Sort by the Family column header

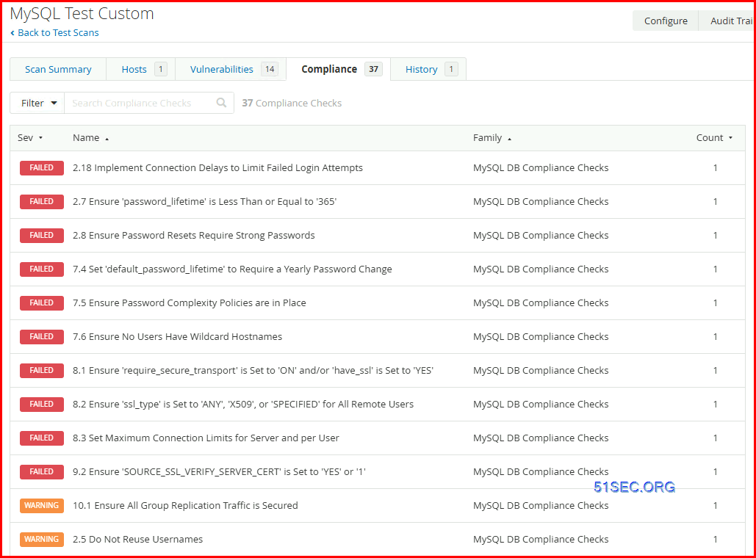tap(492, 138)
